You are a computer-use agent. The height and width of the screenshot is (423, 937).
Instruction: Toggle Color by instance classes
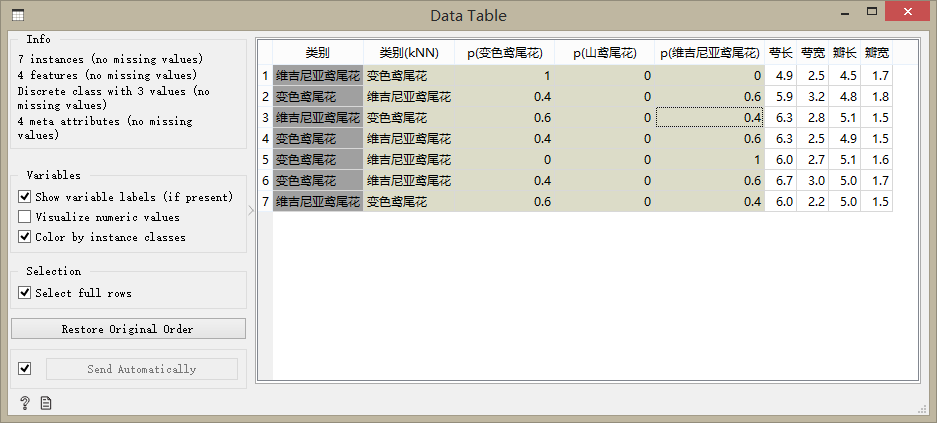[x=25, y=237]
